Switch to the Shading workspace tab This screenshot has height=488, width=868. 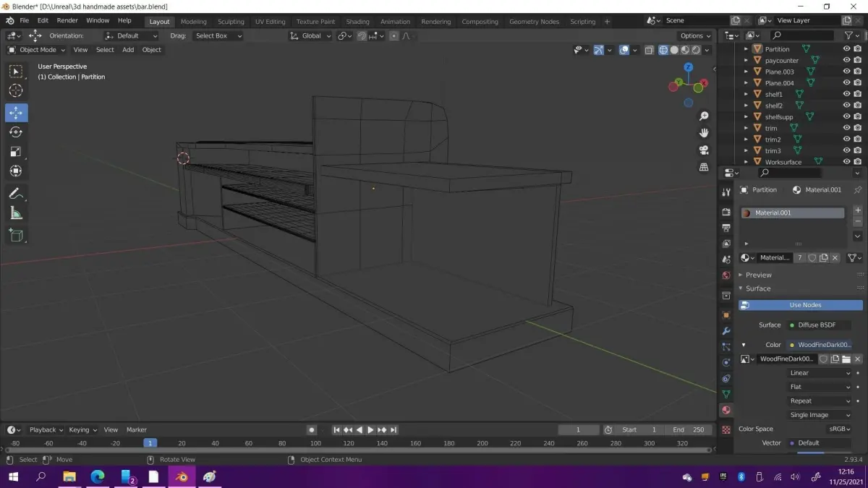357,22
